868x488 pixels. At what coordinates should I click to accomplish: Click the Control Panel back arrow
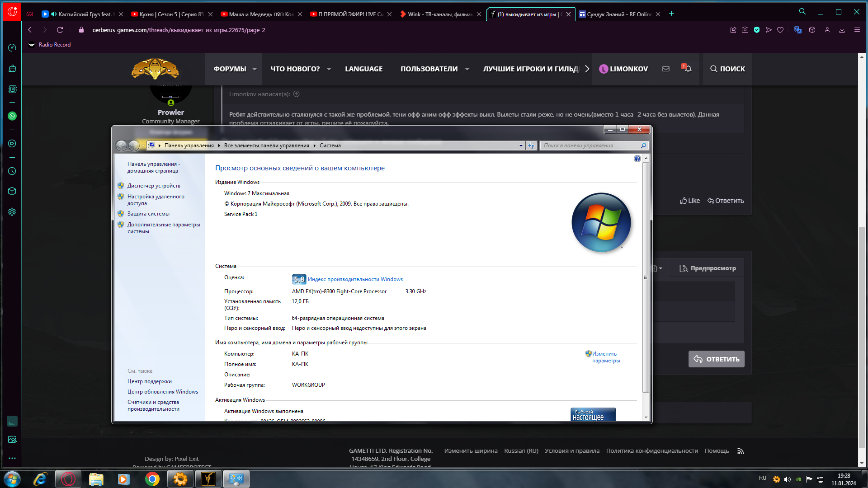tap(121, 145)
